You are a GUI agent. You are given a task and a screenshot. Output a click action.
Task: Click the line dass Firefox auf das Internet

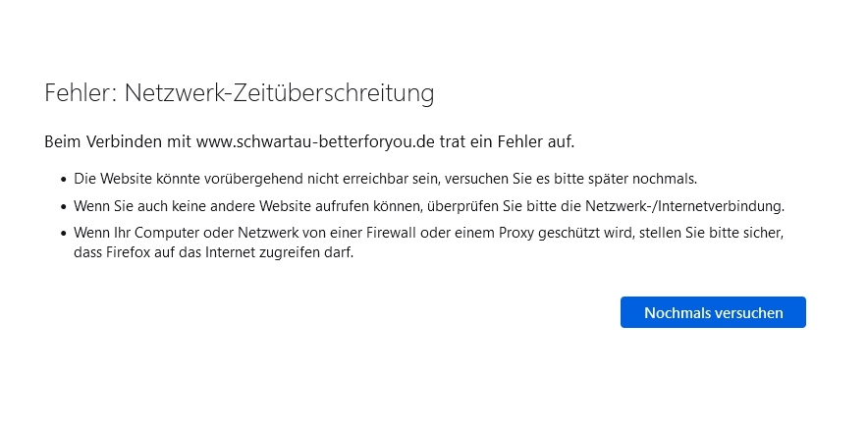(213, 253)
